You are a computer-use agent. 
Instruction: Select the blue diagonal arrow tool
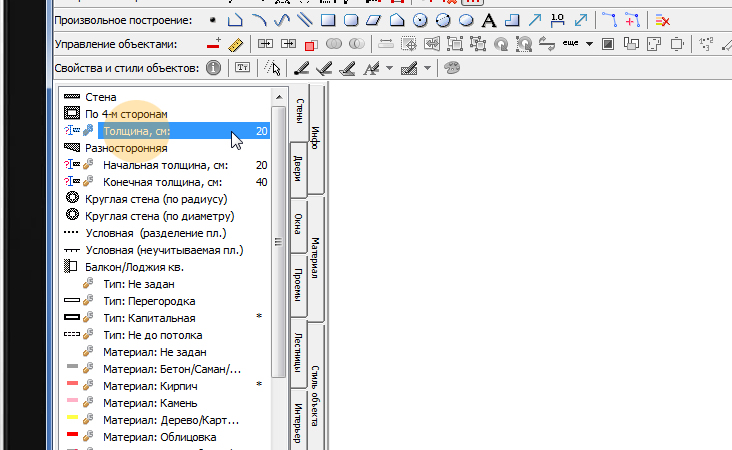535,19
